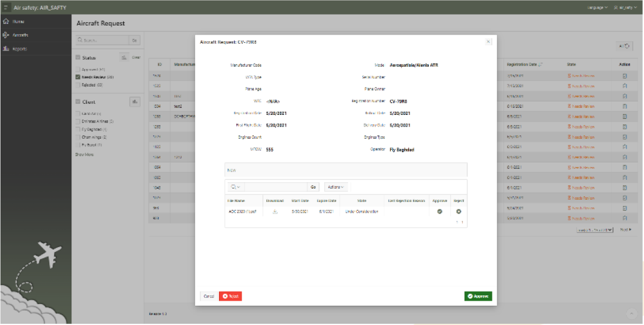The image size is (644, 325).
Task: Show the Status facet chart icon
Action: coord(124,57)
